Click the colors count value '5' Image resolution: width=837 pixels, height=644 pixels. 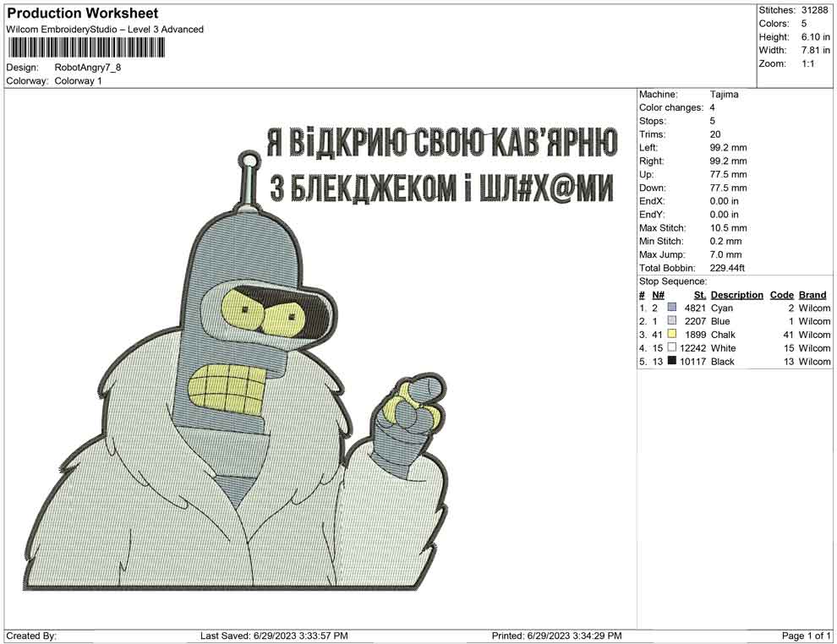click(804, 24)
